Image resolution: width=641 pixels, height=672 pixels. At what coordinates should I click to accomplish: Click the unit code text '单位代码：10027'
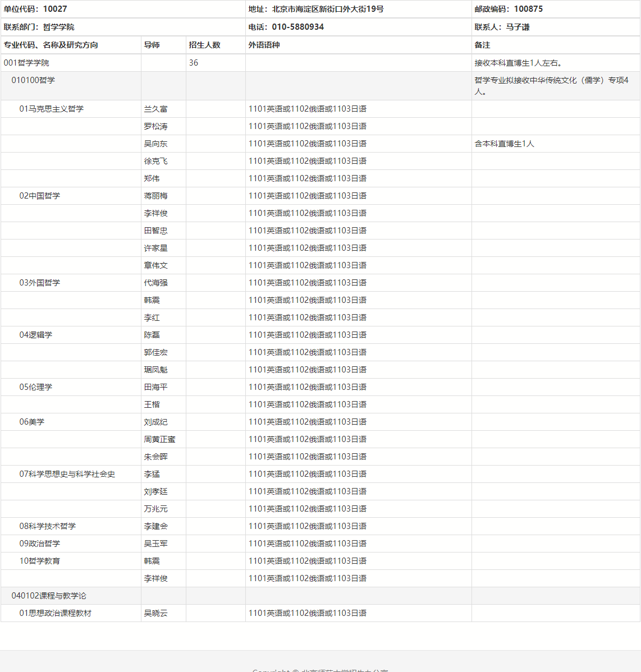pyautogui.click(x=35, y=9)
